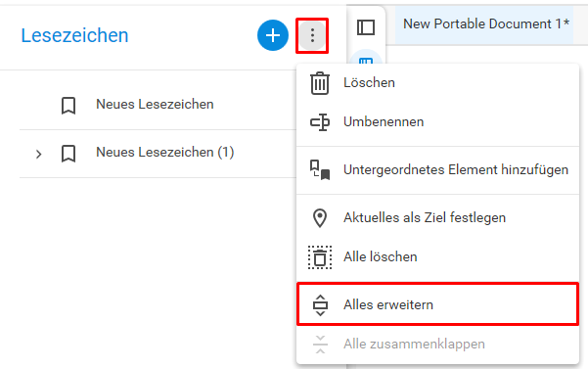
Task: Switch to New Portable Document 1 tab
Action: tap(486, 24)
